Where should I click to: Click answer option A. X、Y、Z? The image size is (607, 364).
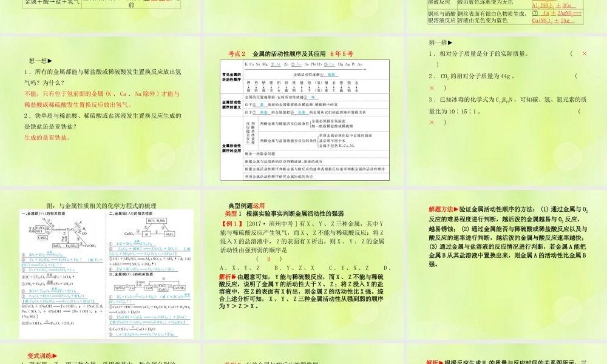click(x=240, y=268)
